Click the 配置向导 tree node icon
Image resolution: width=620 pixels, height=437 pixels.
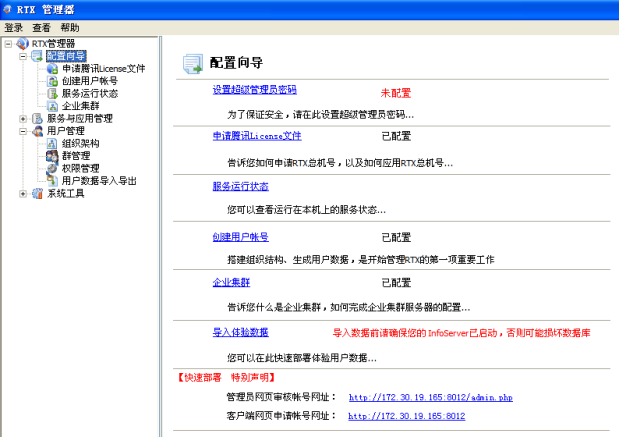pyautogui.click(x=37, y=56)
